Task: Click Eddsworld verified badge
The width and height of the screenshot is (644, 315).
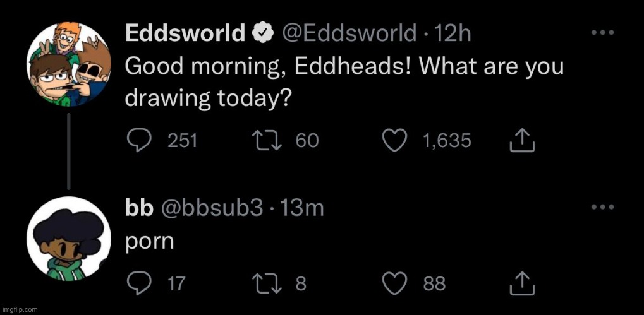Action: tap(262, 33)
